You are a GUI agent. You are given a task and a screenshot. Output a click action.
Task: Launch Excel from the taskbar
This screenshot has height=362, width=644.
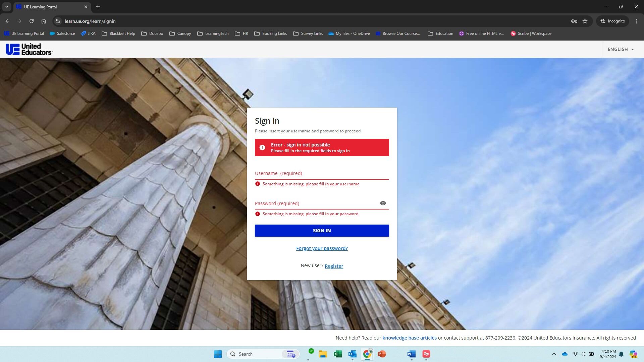click(x=337, y=354)
